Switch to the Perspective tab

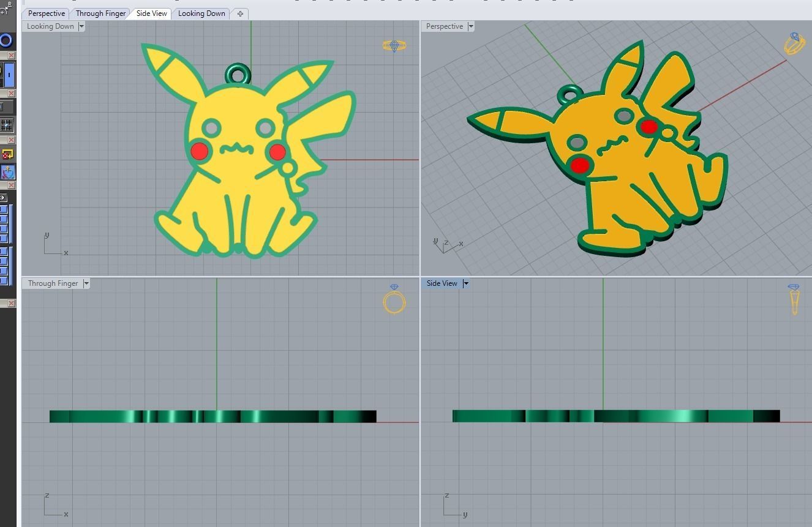(x=47, y=13)
